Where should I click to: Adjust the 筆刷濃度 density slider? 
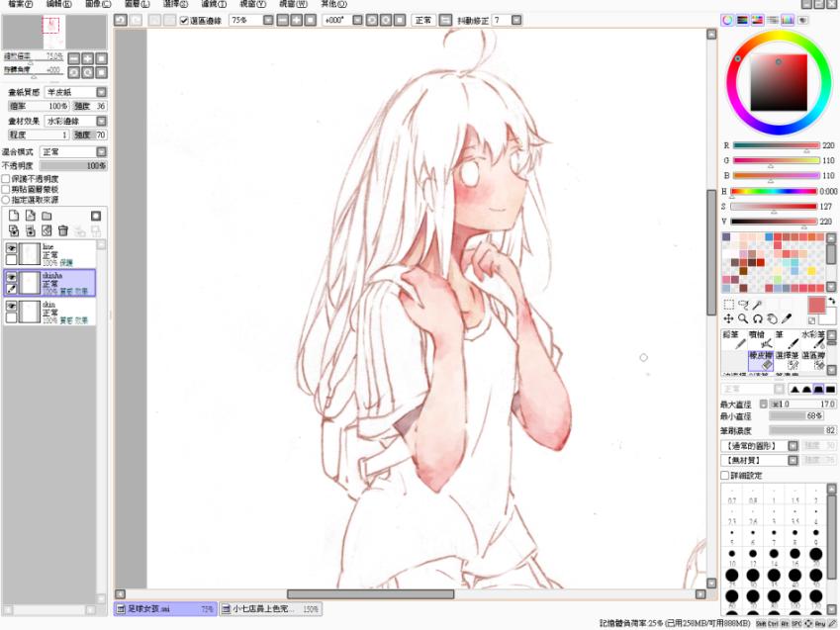802,431
